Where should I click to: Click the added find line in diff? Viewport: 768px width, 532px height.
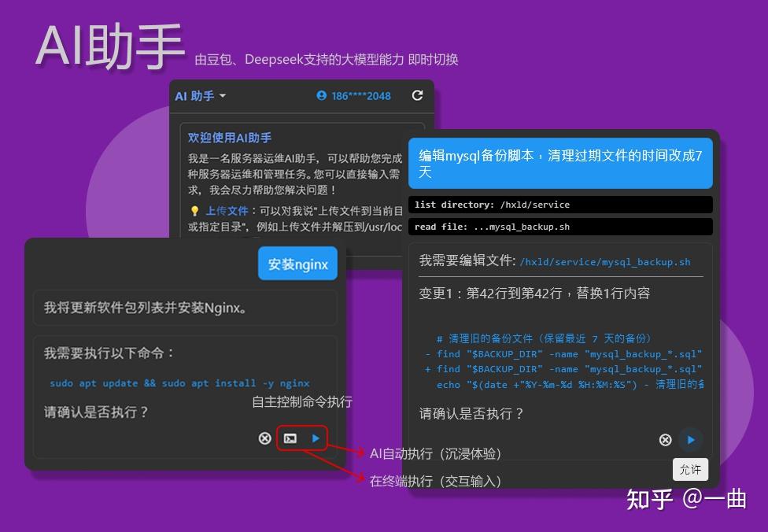[x=563, y=369]
